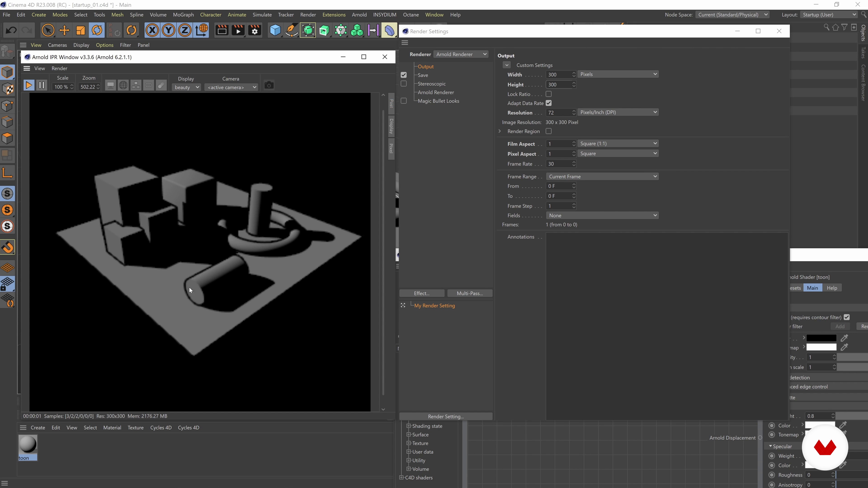The image size is (868, 488).
Task: Select the Rotate tool icon
Action: click(97, 30)
